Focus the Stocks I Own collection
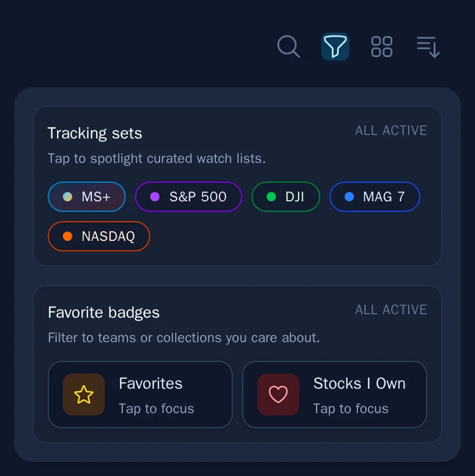This screenshot has width=475, height=476. 335,394
